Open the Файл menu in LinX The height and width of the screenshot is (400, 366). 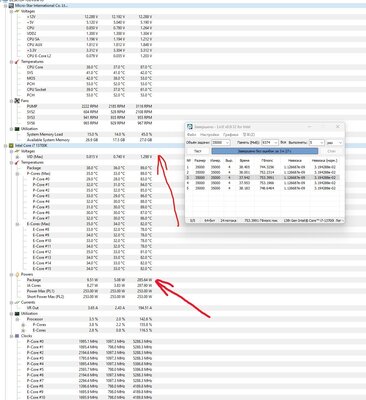[192, 134]
